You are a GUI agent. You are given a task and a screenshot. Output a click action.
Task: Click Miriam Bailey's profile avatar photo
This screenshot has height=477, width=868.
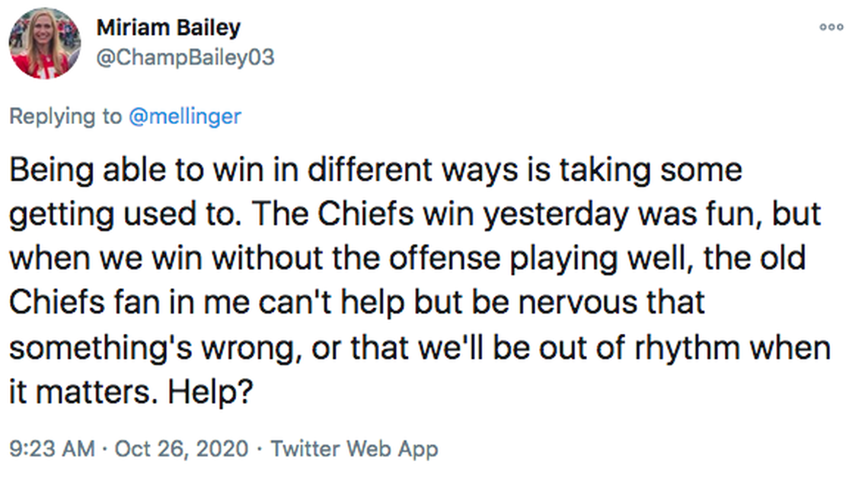45,44
